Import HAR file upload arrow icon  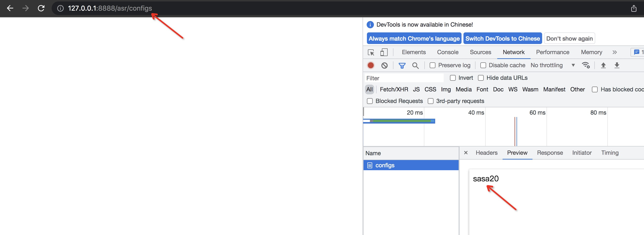click(x=603, y=65)
